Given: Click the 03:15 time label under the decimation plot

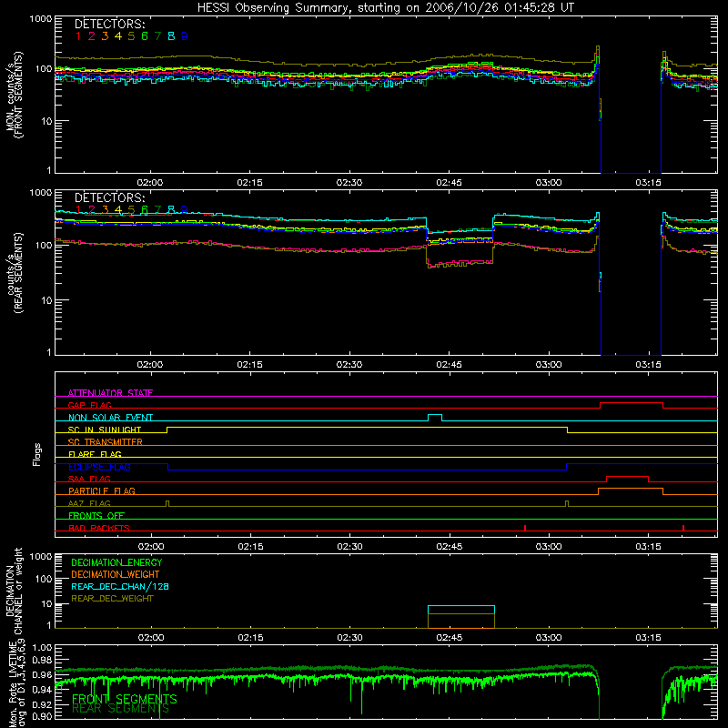Looking at the screenshot, I should pyautogui.click(x=648, y=638).
